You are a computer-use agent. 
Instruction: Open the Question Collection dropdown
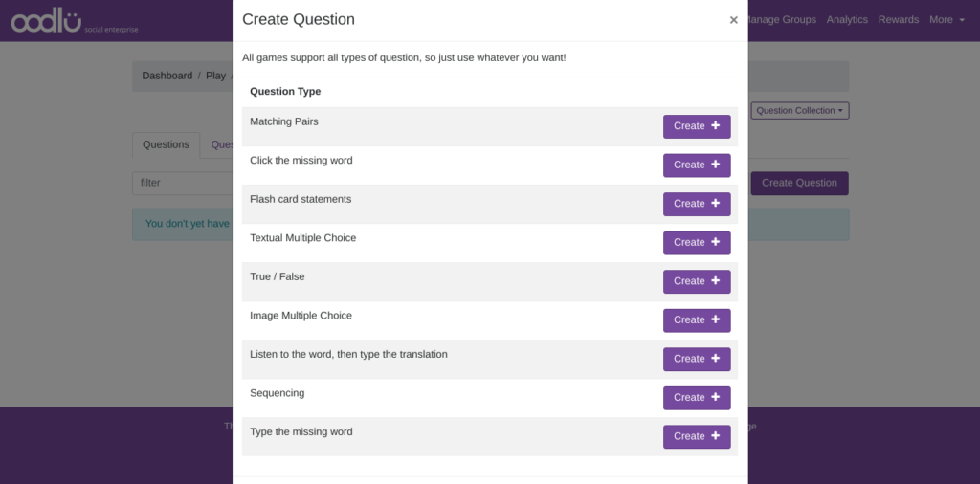tap(799, 111)
